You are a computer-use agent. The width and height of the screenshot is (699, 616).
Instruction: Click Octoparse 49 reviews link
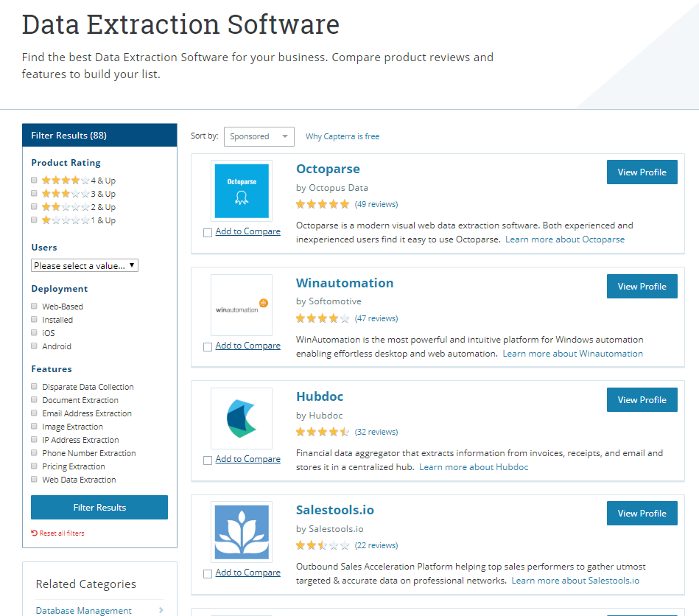[376, 204]
